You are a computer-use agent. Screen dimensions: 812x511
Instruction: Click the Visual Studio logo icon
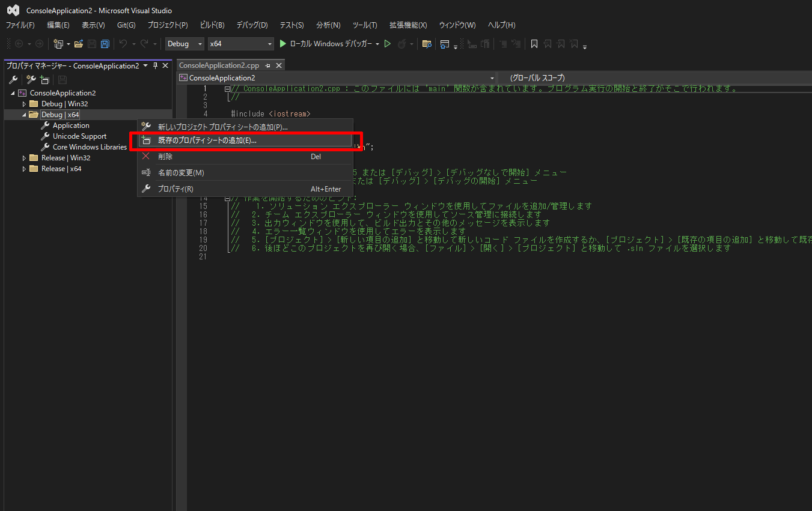click(13, 10)
